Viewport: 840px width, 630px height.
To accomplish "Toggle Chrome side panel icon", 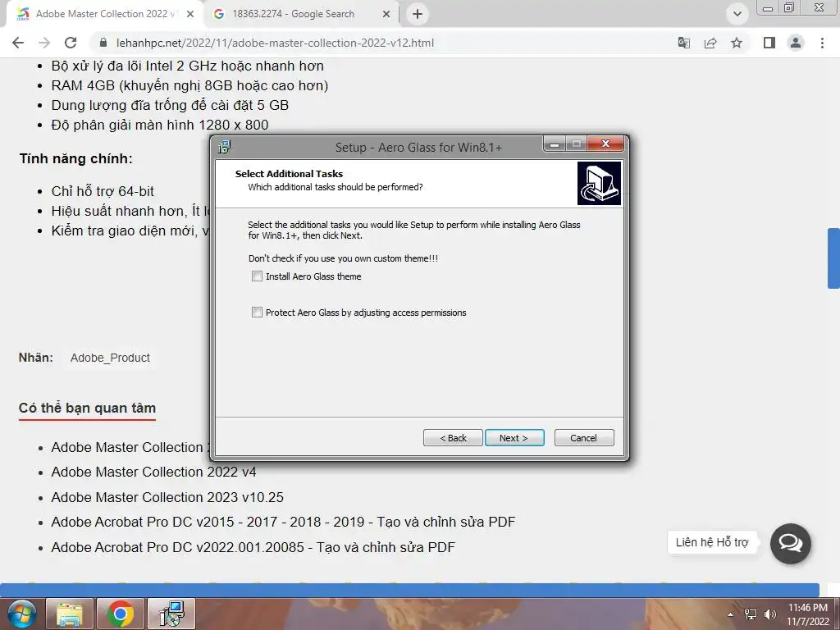I will point(769,43).
